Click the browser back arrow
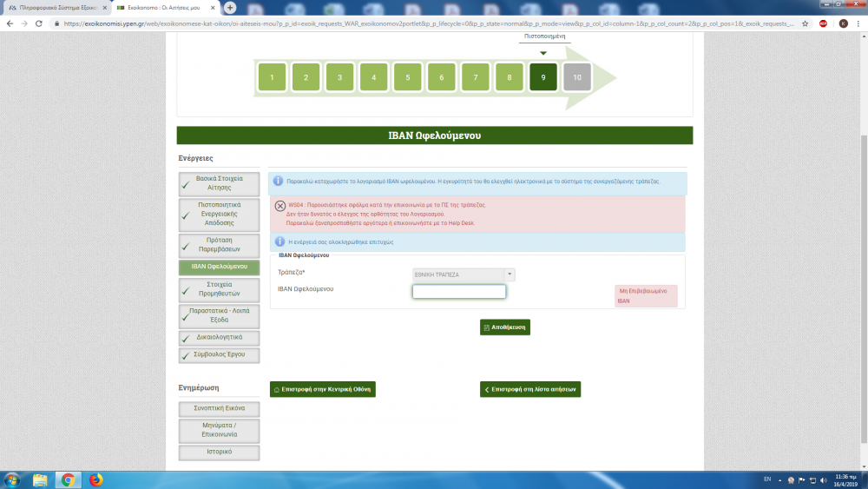The image size is (868, 489). [8, 23]
